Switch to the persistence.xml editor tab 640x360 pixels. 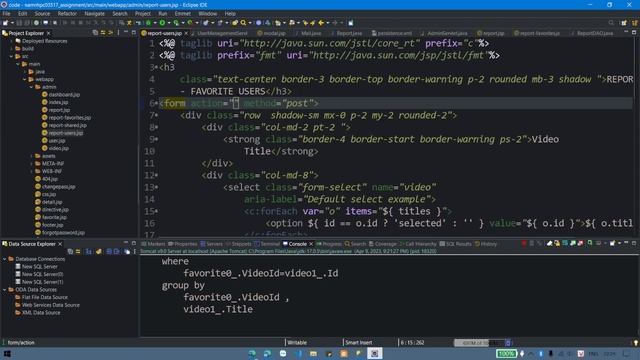(x=392, y=33)
